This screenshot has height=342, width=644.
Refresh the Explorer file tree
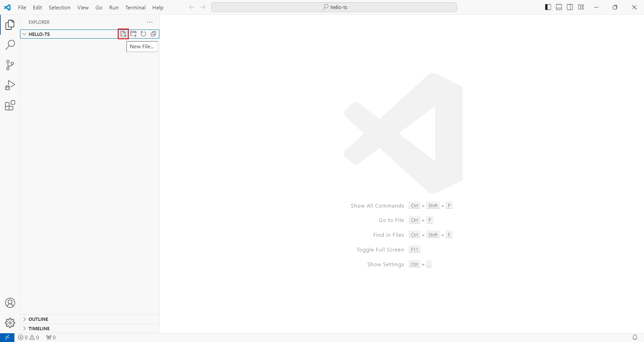pyautogui.click(x=144, y=34)
